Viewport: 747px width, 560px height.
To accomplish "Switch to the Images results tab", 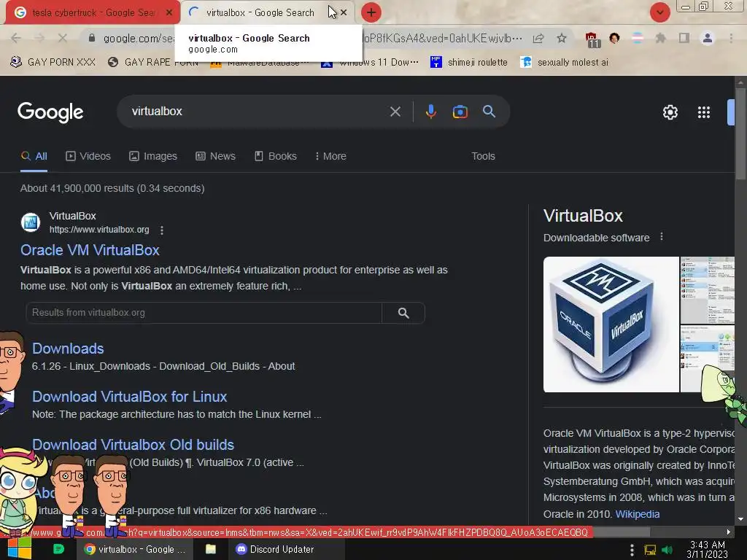I will coord(153,156).
